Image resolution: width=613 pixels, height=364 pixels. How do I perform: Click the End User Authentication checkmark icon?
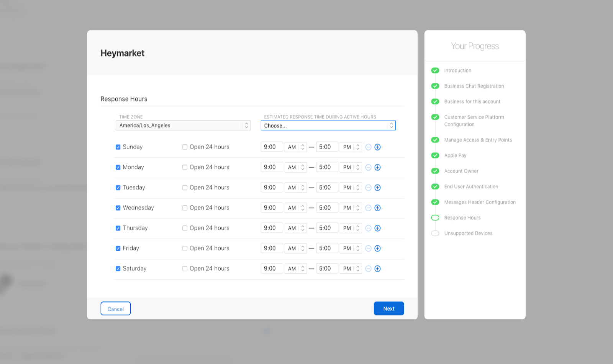(x=435, y=186)
